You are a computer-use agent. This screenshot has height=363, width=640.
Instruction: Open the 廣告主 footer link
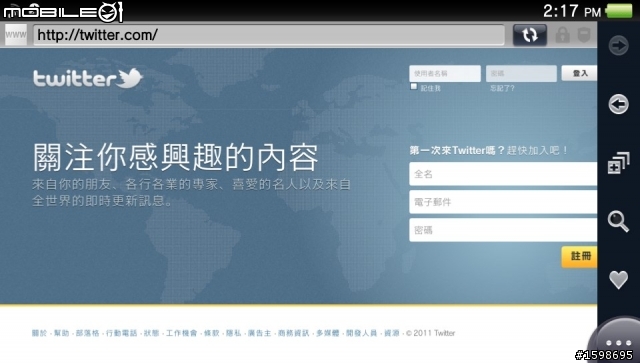260,333
